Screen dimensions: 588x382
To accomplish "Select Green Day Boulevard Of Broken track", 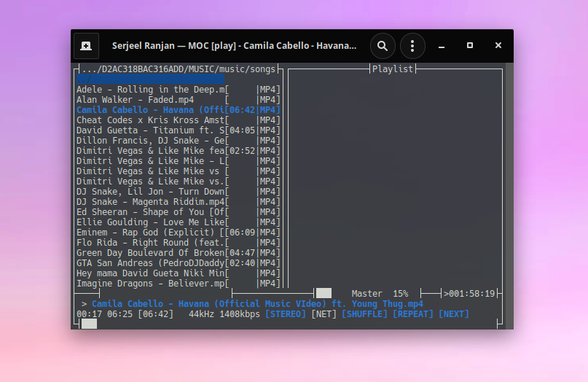I will coord(178,252).
